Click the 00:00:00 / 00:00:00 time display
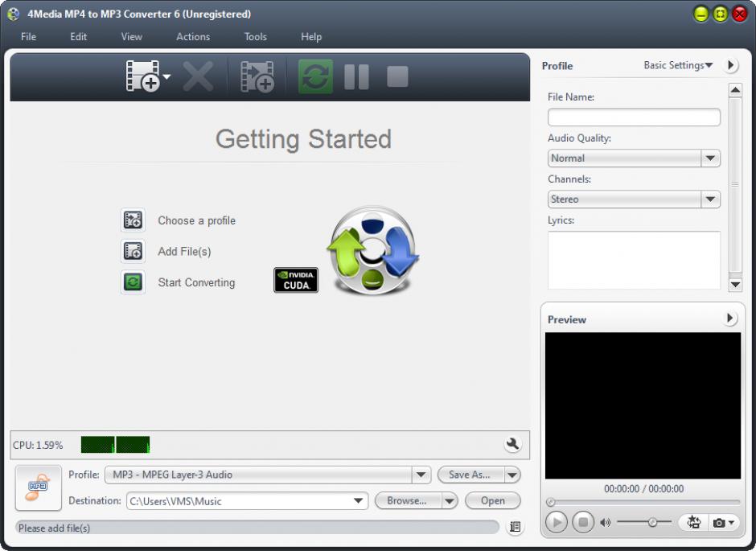 pyautogui.click(x=643, y=489)
